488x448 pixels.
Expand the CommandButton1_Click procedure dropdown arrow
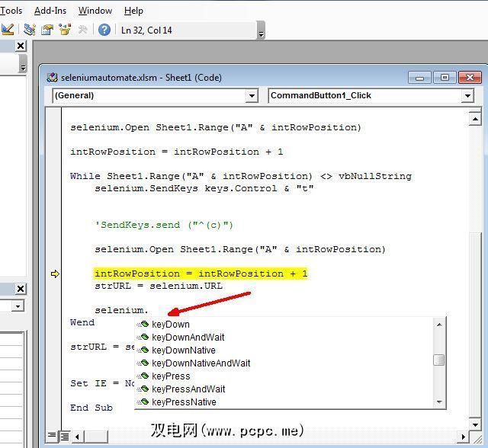click(x=467, y=96)
